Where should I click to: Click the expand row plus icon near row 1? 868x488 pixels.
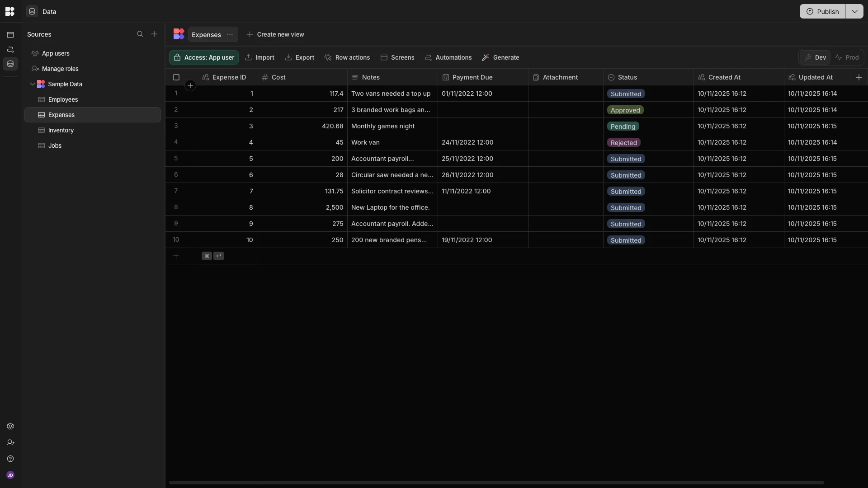click(190, 85)
